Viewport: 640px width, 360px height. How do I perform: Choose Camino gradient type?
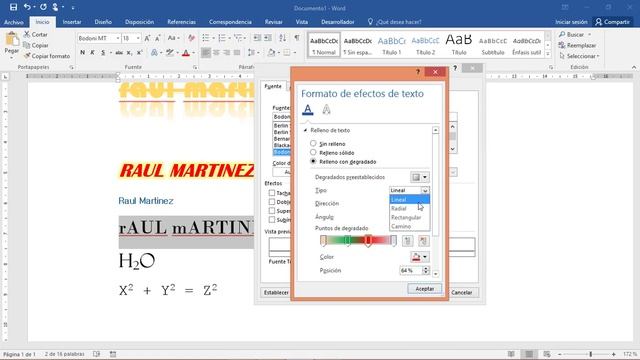click(409, 227)
